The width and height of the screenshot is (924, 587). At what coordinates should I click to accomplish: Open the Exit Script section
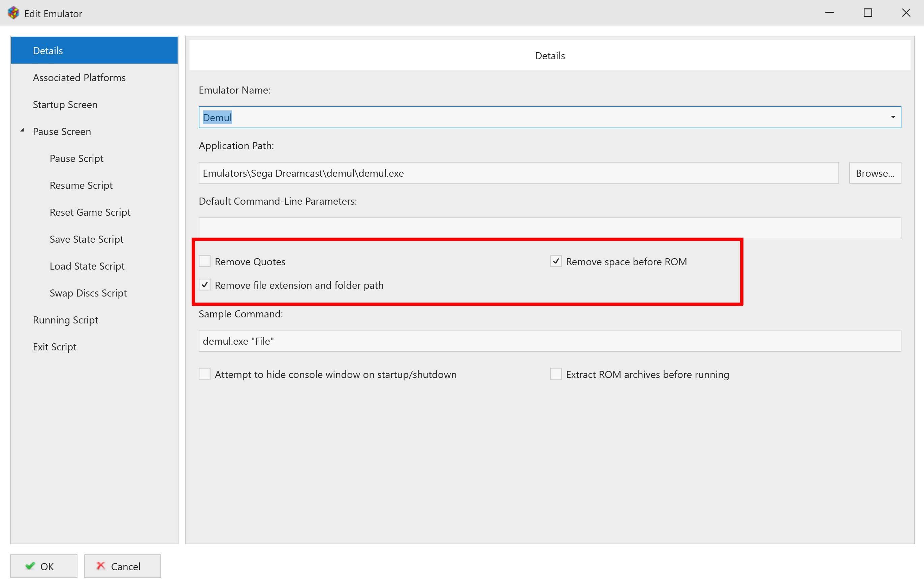click(94, 347)
